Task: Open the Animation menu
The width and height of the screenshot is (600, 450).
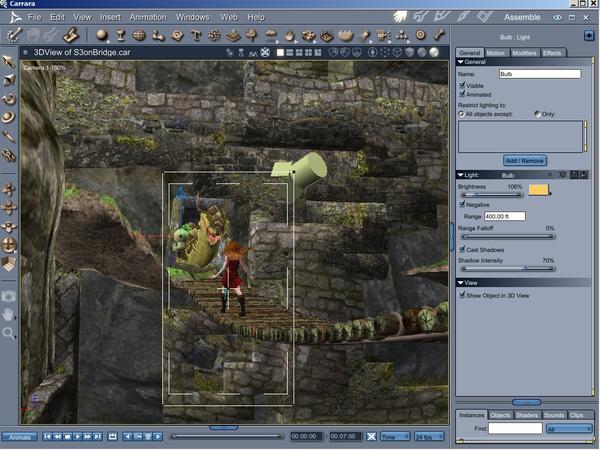Action: coord(148,17)
